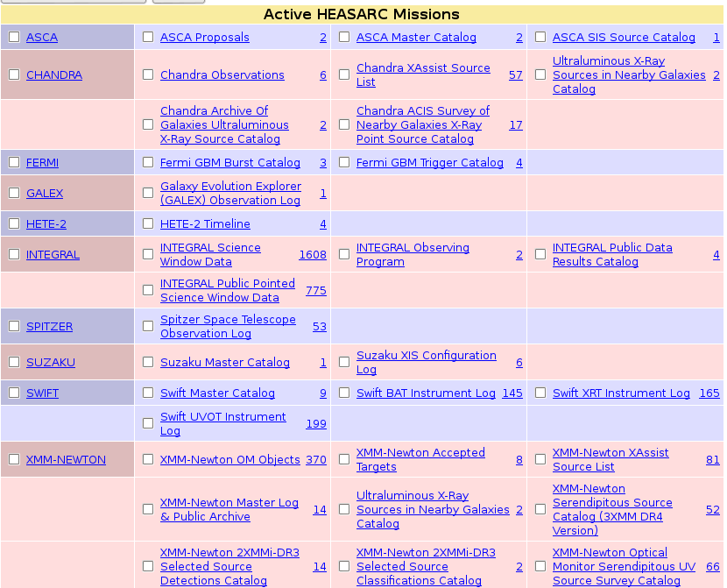The height and width of the screenshot is (588, 727).
Task: Open the ASCA Proposals catalog link
Action: coord(204,37)
